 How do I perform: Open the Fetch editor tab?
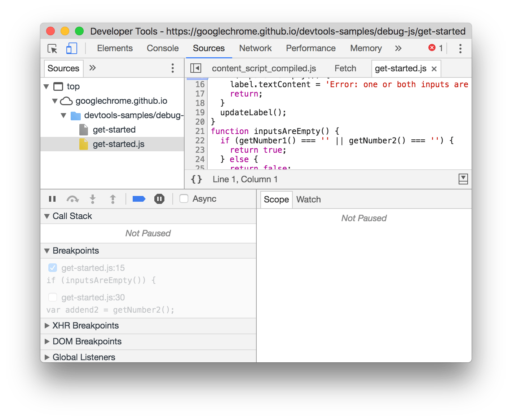pyautogui.click(x=345, y=68)
